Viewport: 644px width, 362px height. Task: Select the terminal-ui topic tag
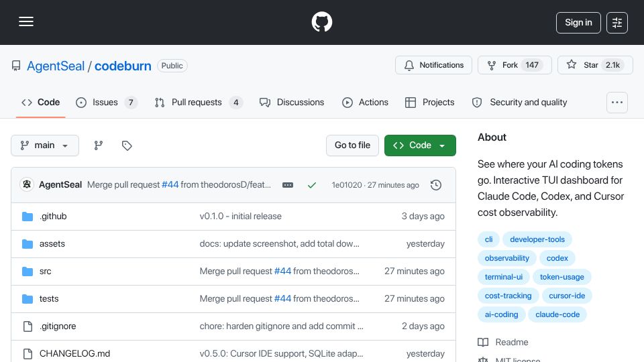tap(504, 277)
